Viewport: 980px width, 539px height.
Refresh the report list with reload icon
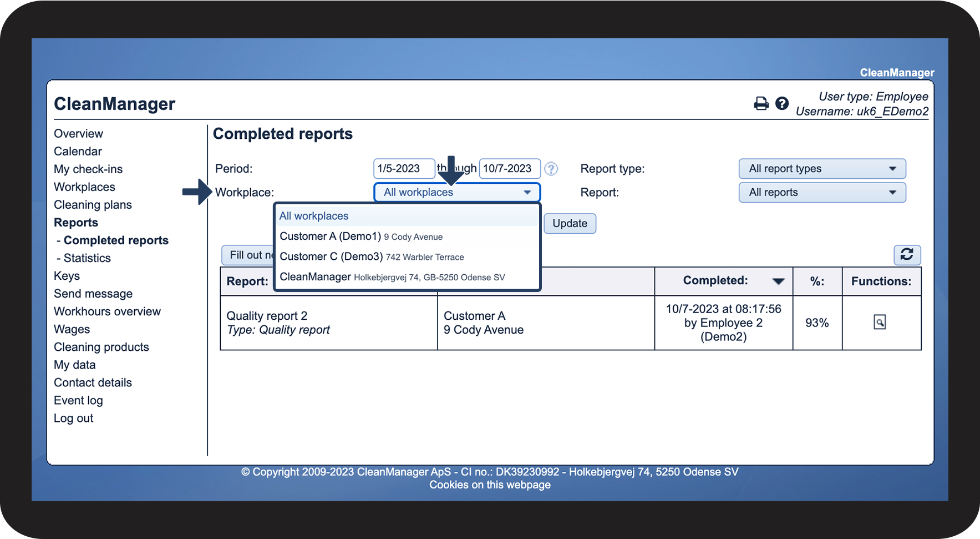click(907, 255)
